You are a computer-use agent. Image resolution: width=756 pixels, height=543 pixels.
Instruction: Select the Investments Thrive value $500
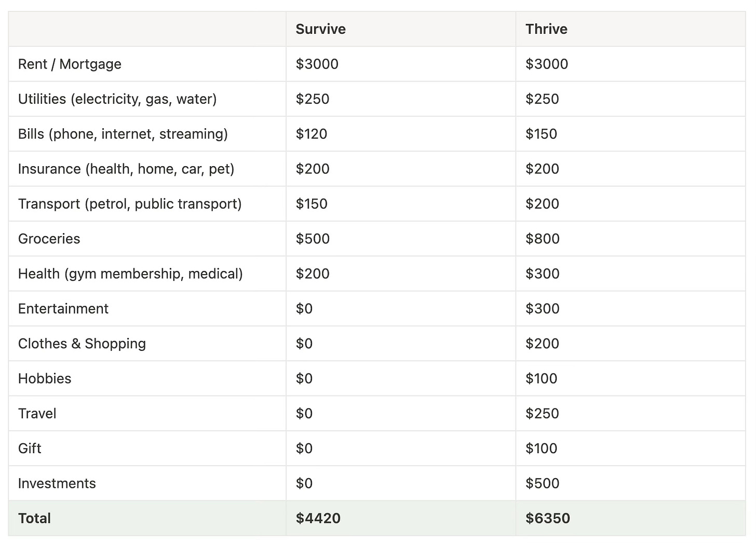pyautogui.click(x=543, y=483)
